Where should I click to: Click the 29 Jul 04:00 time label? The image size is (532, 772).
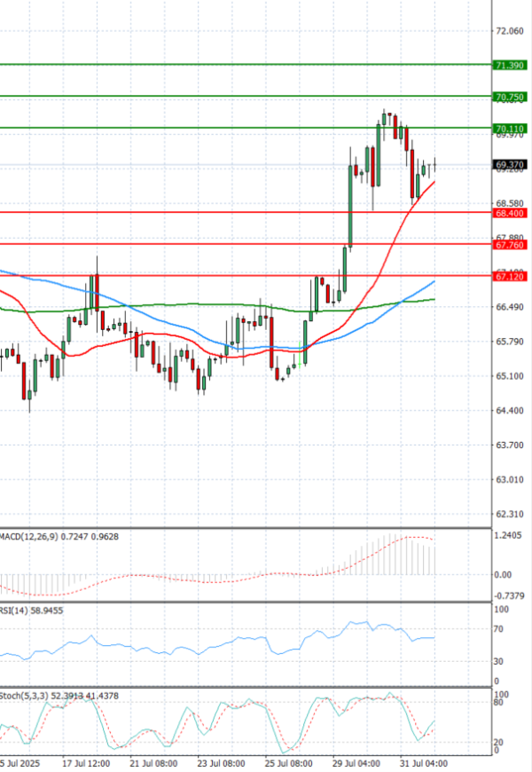pos(356,764)
